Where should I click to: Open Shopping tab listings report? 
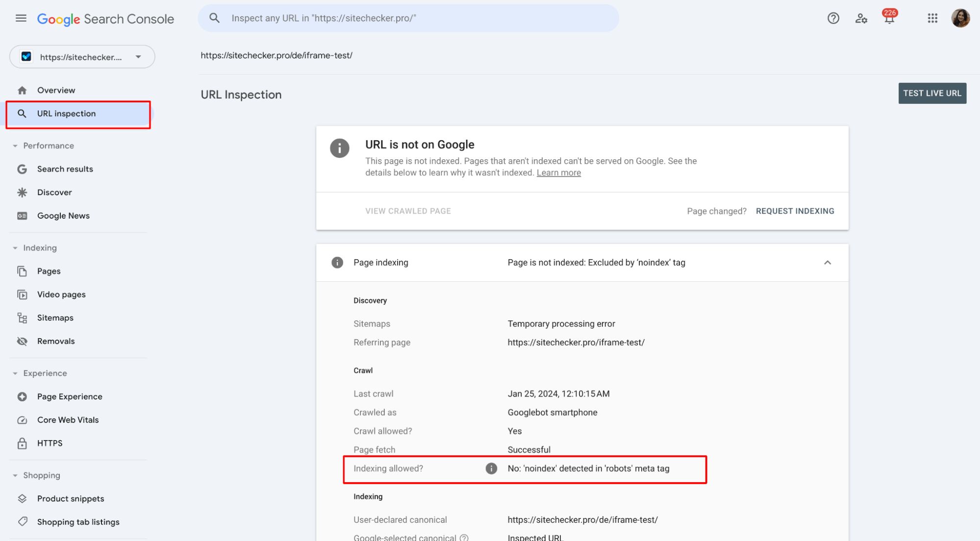tap(78, 522)
